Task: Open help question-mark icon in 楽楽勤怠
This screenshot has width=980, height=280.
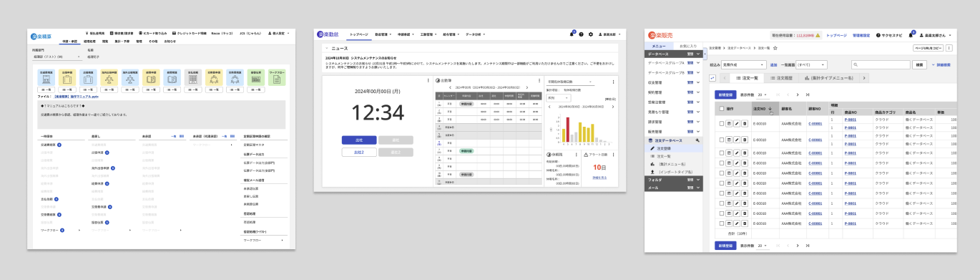Action: click(581, 34)
